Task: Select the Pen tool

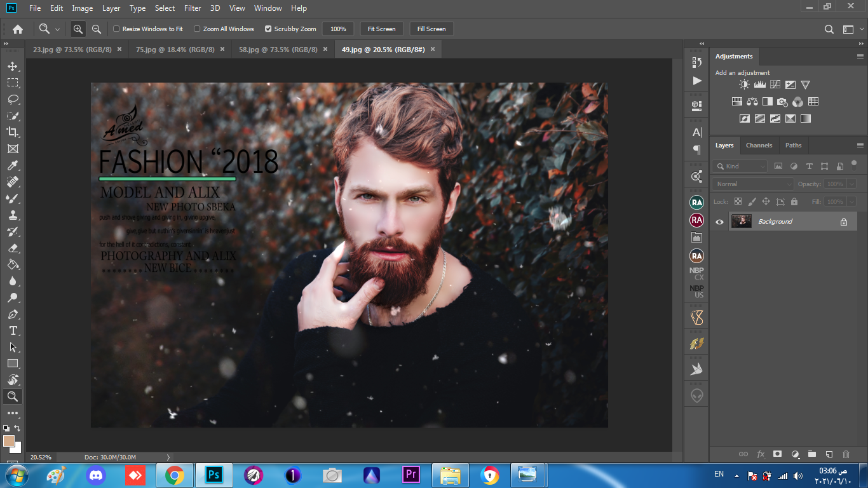Action: [13, 314]
